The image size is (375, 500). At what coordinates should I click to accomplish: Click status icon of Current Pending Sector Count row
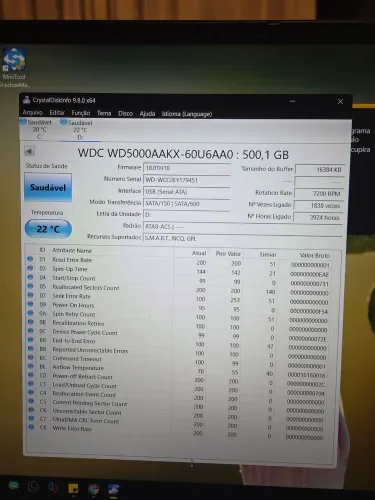pos(31,401)
